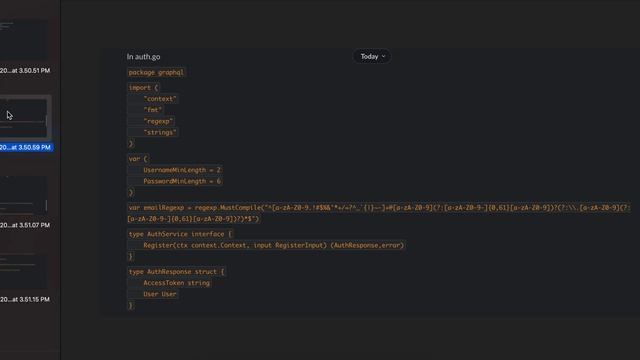Select thumbnail dated 3.50.51 PM
This screenshot has width=640, height=360.
coord(23,40)
